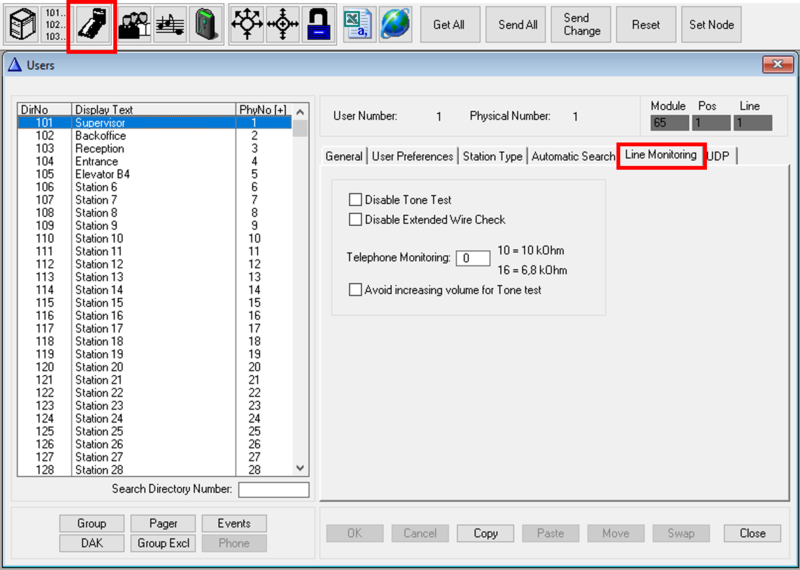Viewport: 800px width, 570px height.
Task: Open the Automatic Search tab
Action: (x=573, y=156)
